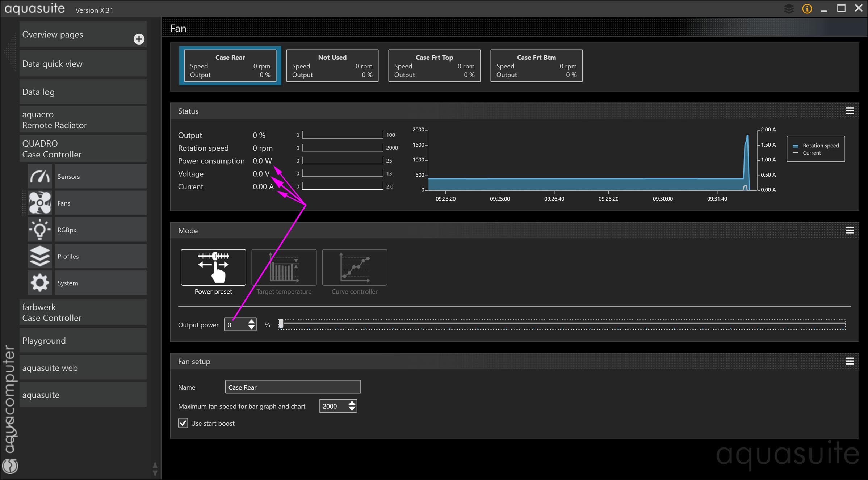
Task: Click the orange info icon in title bar
Action: point(807,9)
